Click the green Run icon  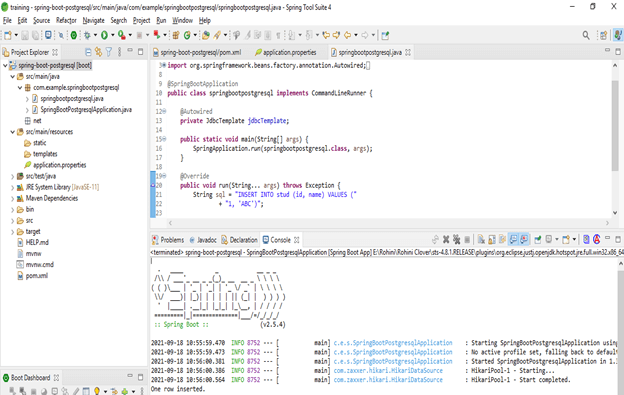pyautogui.click(x=104, y=35)
